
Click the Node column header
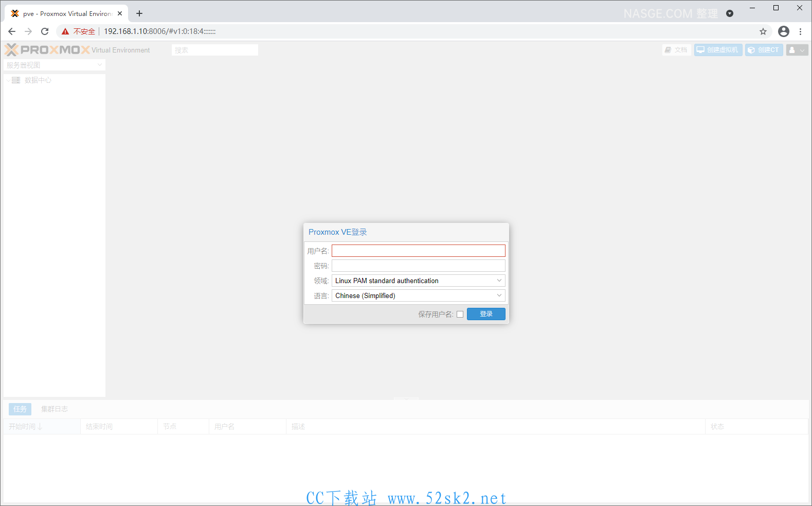(x=183, y=427)
